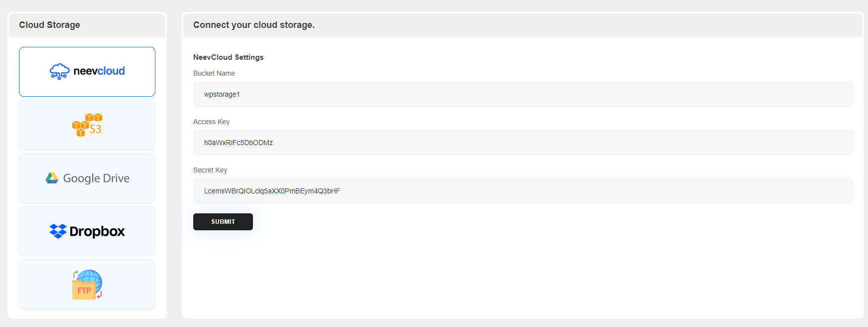Select the Dropbox wordmark text
Image resolution: width=868 pixels, height=327 pixels.
coord(97,231)
